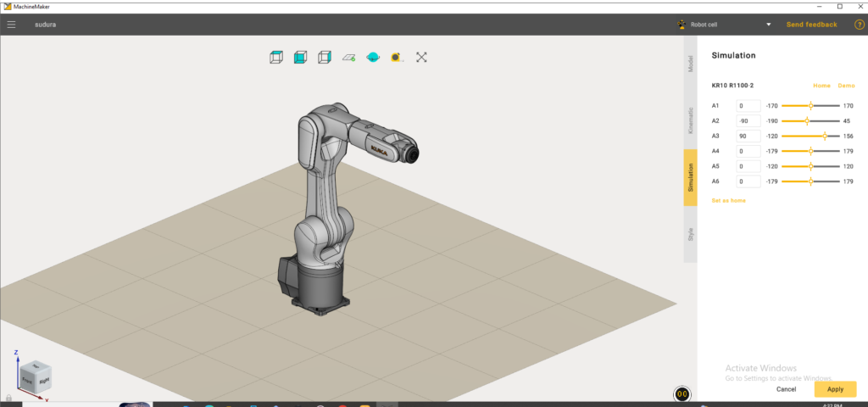Click the A3 joint angle slider handle
Screen dimensions: 868x407
click(x=825, y=136)
